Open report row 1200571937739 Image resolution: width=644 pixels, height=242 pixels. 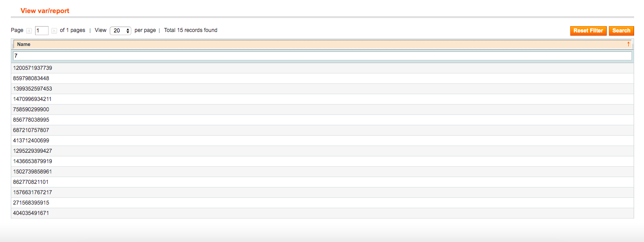[322, 68]
